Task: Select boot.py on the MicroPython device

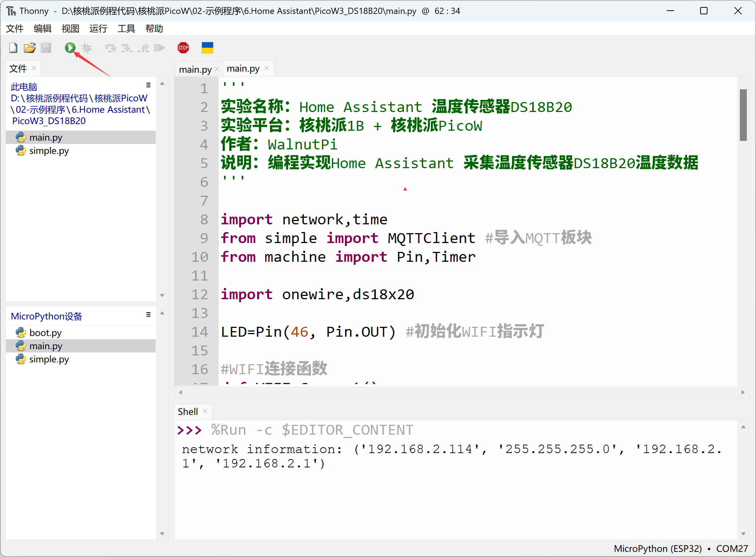Action: tap(81, 333)
